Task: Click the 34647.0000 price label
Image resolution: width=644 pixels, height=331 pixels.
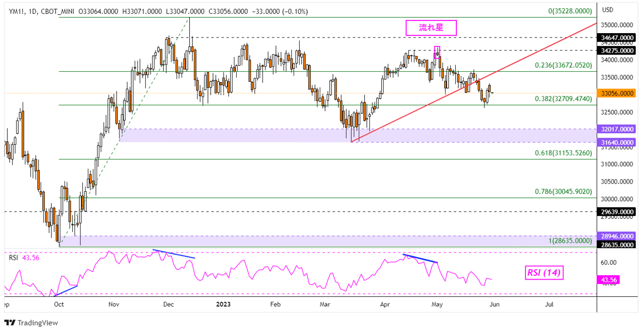Action: pos(618,38)
